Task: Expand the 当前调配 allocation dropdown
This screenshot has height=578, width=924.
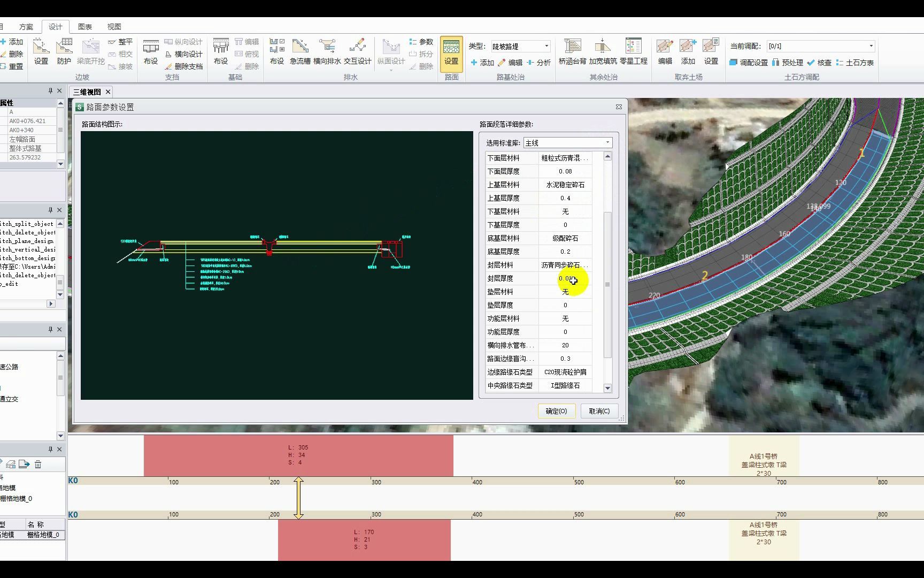Action: tap(871, 46)
